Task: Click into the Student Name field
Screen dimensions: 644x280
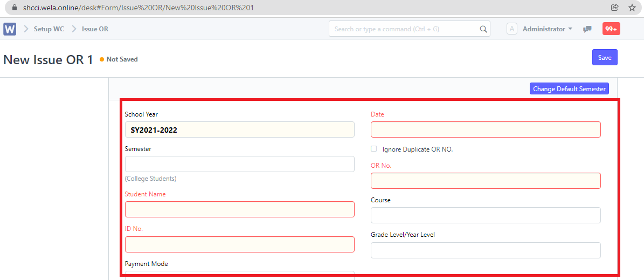Action: 239,209
